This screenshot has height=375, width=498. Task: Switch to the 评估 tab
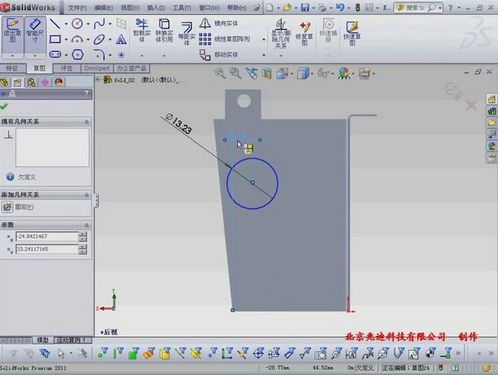click(67, 68)
